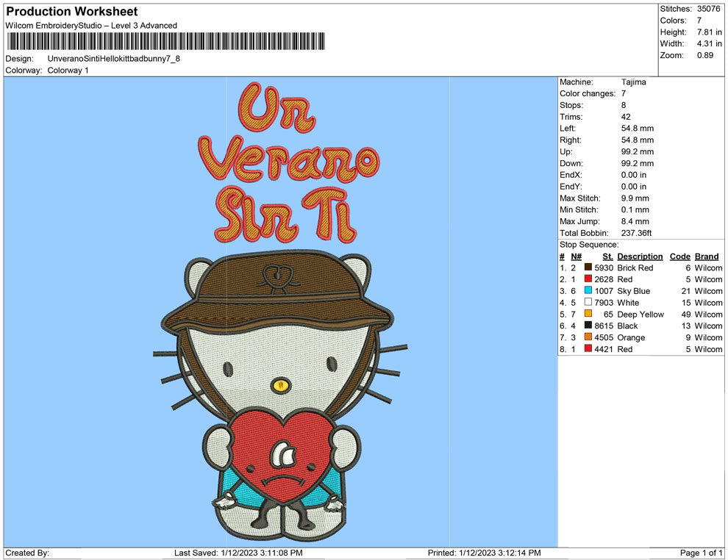Viewport: 728px width, 560px height.
Task: Click the yellow nose on the cat
Action: (x=279, y=384)
